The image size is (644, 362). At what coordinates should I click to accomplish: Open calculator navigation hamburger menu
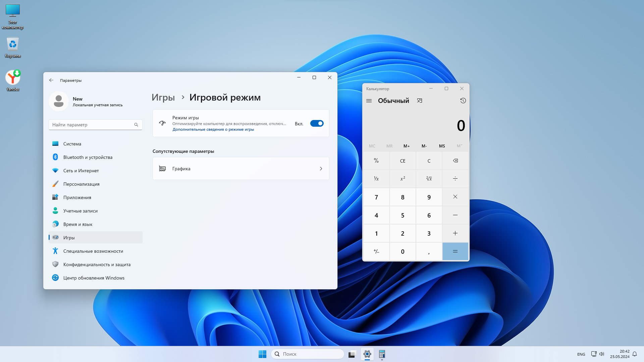(369, 101)
